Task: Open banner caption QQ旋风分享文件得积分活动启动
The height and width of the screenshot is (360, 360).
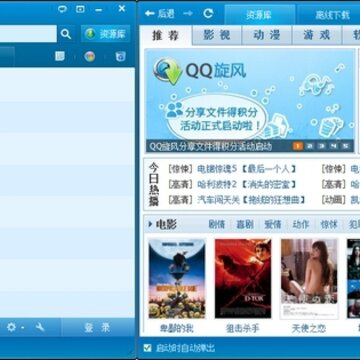Action: 210,147
